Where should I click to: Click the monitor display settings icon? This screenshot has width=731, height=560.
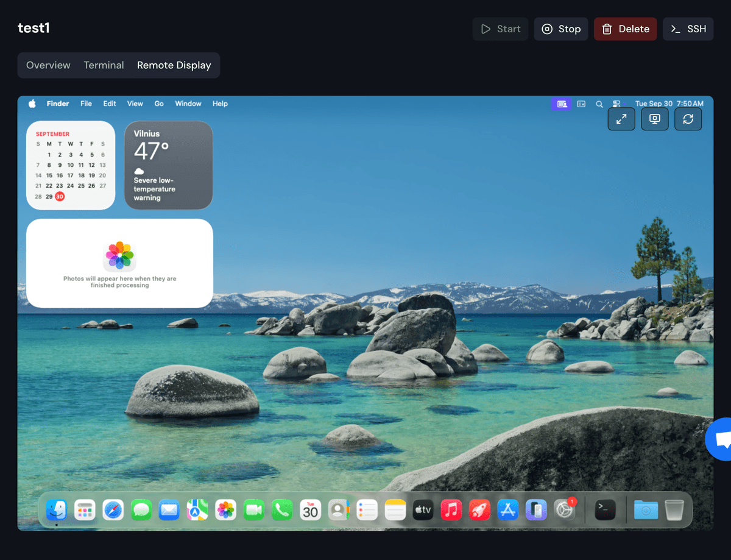point(654,119)
